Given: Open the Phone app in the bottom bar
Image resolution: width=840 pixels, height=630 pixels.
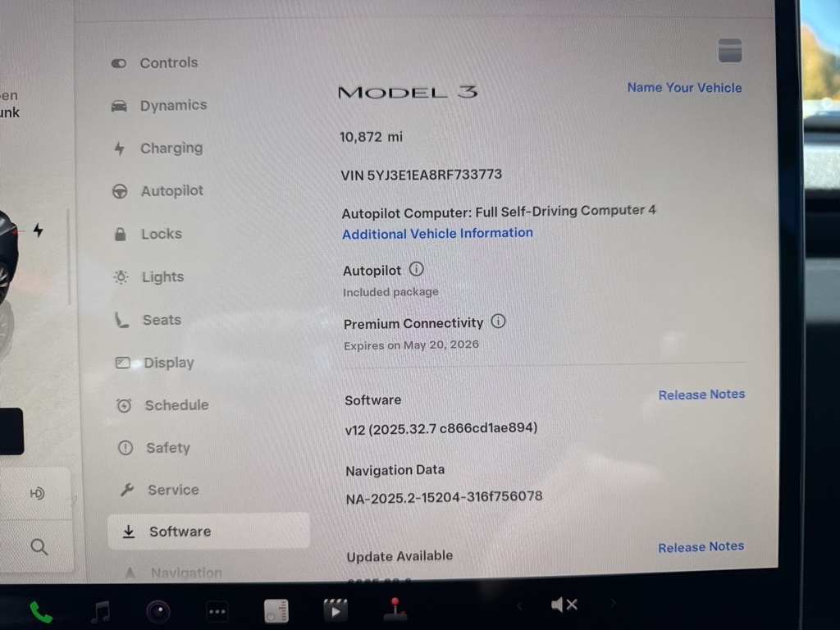Looking at the screenshot, I should pyautogui.click(x=40, y=612).
